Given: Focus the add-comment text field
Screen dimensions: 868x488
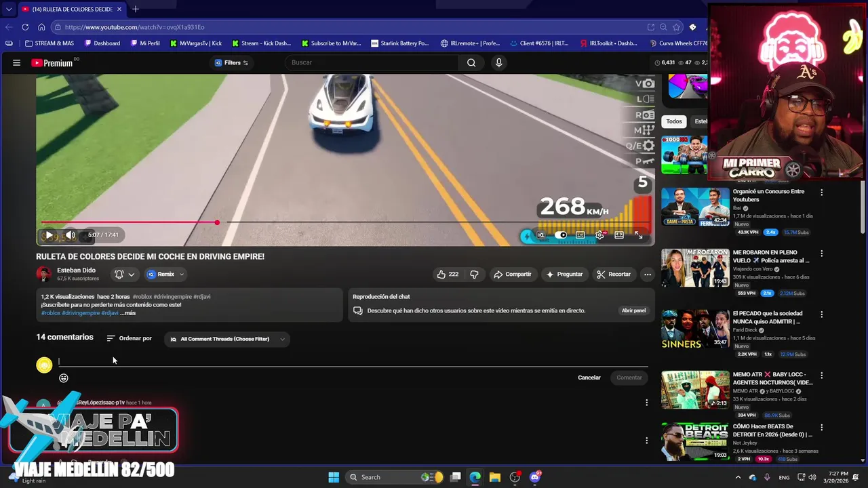Looking at the screenshot, I should click(353, 361).
